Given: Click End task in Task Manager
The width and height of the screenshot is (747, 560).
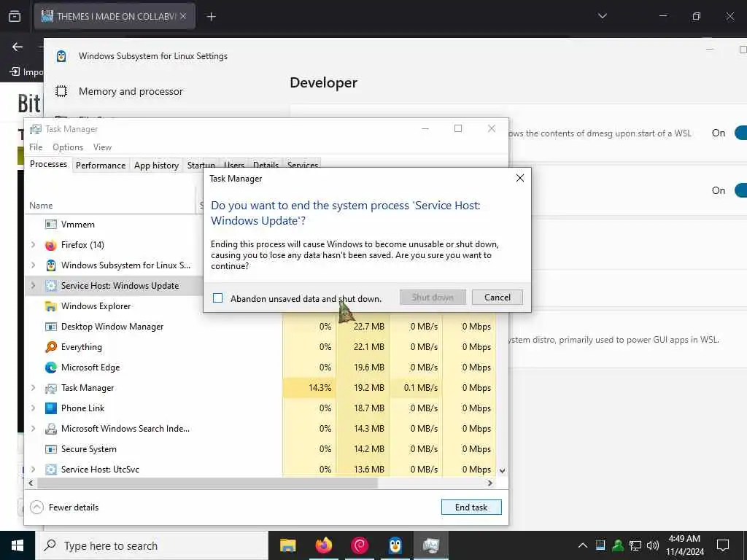Looking at the screenshot, I should point(471,507).
